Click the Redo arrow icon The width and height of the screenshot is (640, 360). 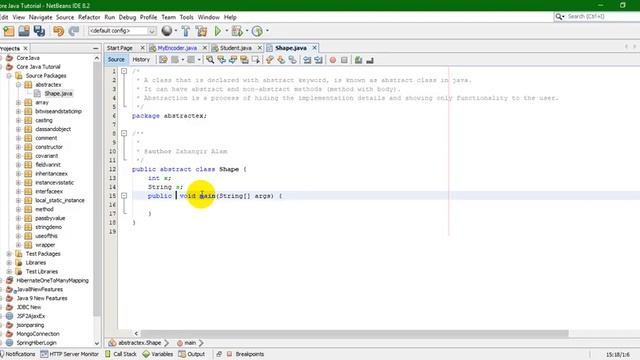74,31
